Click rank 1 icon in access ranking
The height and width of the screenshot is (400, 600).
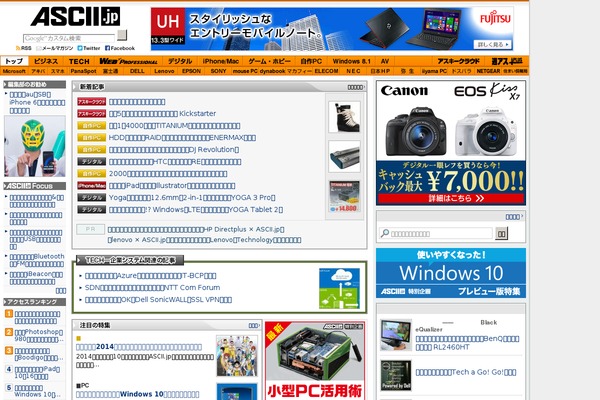[x=9, y=314]
